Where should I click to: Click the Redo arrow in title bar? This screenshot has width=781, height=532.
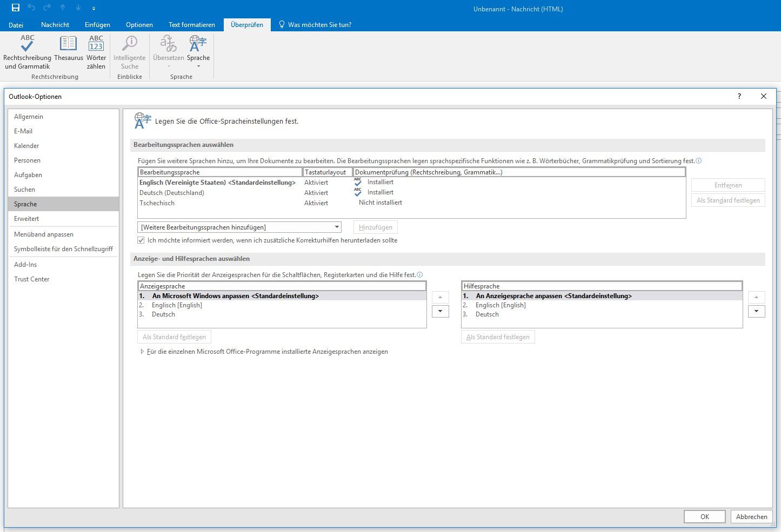(47, 8)
